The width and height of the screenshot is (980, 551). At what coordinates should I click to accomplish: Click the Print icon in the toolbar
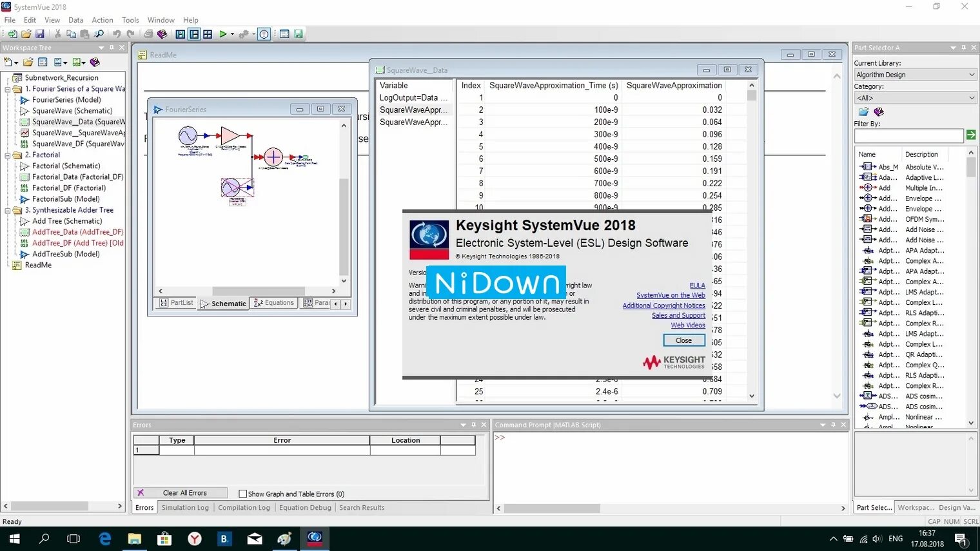tap(148, 34)
